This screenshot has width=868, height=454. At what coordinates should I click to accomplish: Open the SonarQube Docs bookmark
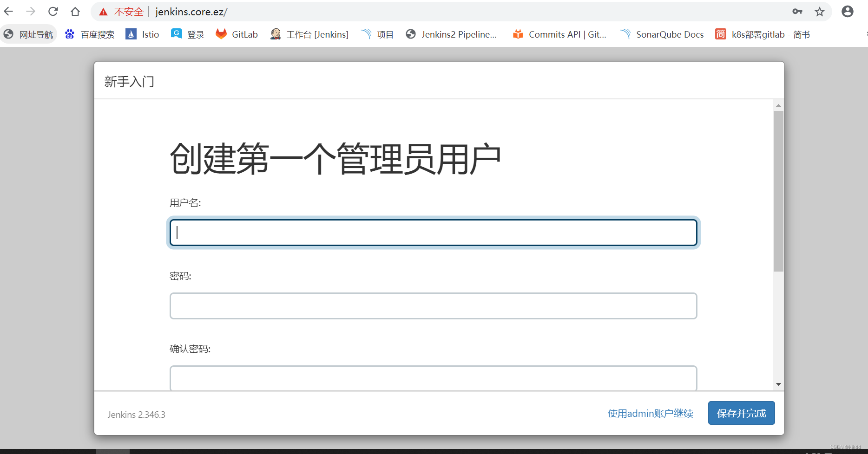click(662, 34)
